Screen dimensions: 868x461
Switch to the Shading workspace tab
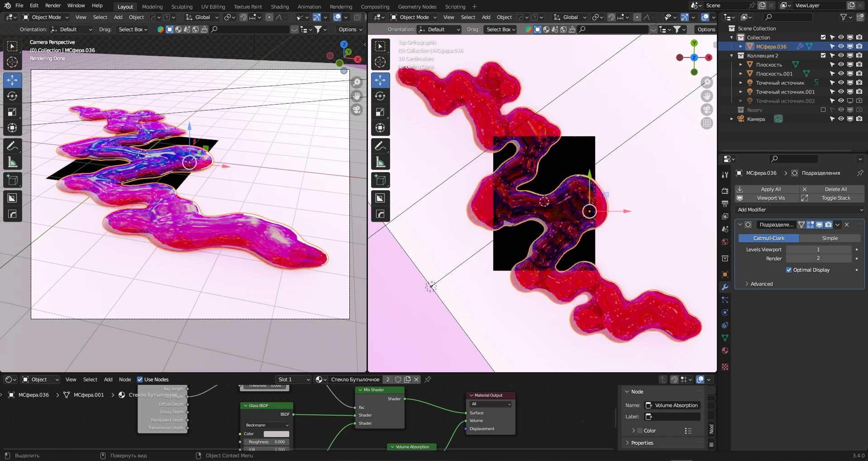(279, 6)
